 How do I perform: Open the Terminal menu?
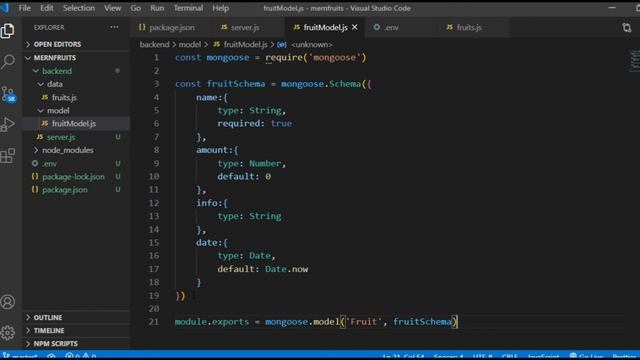click(x=188, y=8)
